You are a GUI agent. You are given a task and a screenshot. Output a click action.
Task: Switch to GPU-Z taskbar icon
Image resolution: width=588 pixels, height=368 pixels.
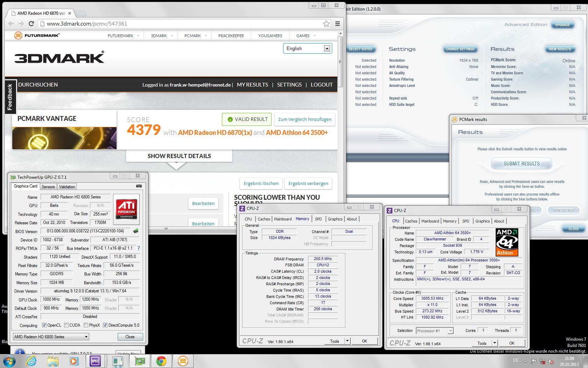(x=140, y=361)
